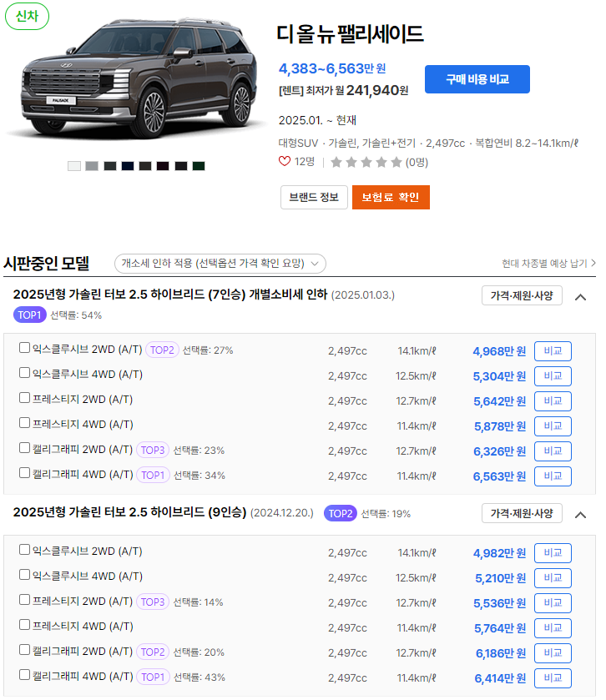This screenshot has height=700, width=606.
Task: Click the 신차 badge
Action: click(28, 17)
